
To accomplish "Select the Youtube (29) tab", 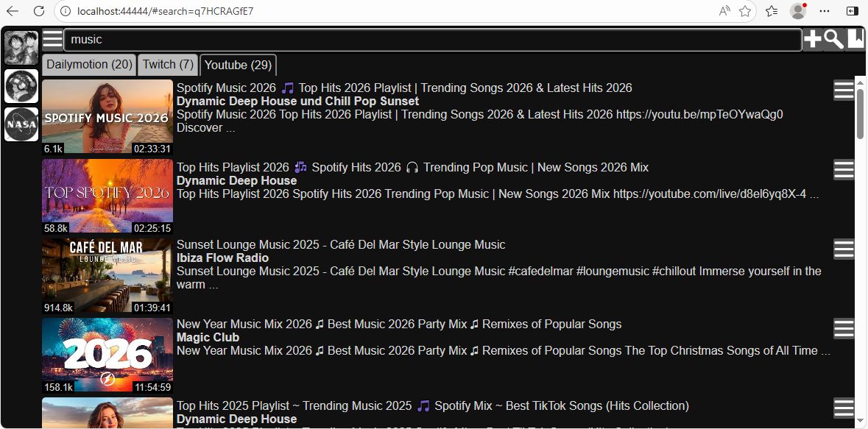I will pyautogui.click(x=237, y=65).
